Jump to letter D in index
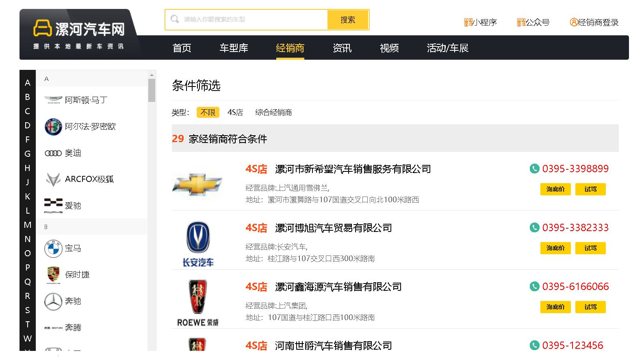Viewport: 644px width, 357px height. [x=28, y=125]
